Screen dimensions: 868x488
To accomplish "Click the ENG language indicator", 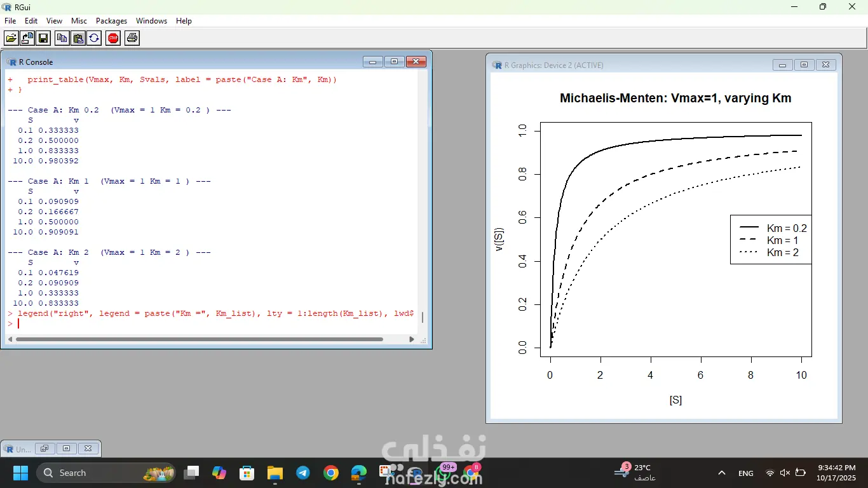I will pos(746,473).
